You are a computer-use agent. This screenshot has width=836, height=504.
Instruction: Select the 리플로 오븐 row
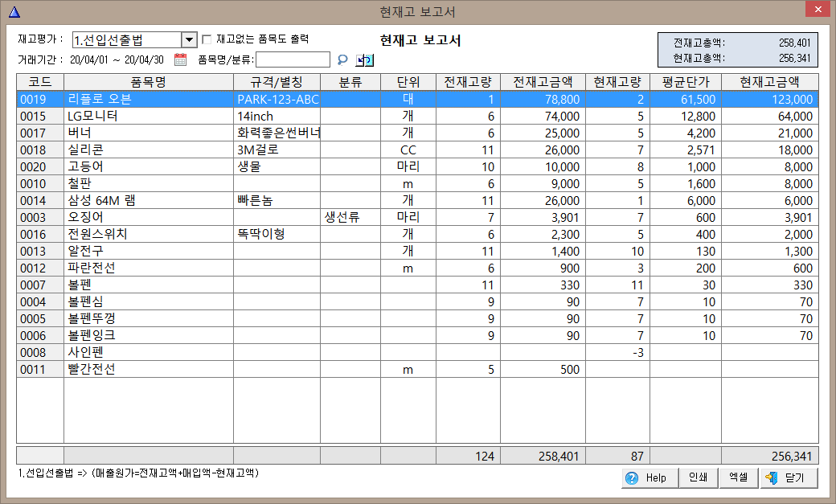[417, 99]
